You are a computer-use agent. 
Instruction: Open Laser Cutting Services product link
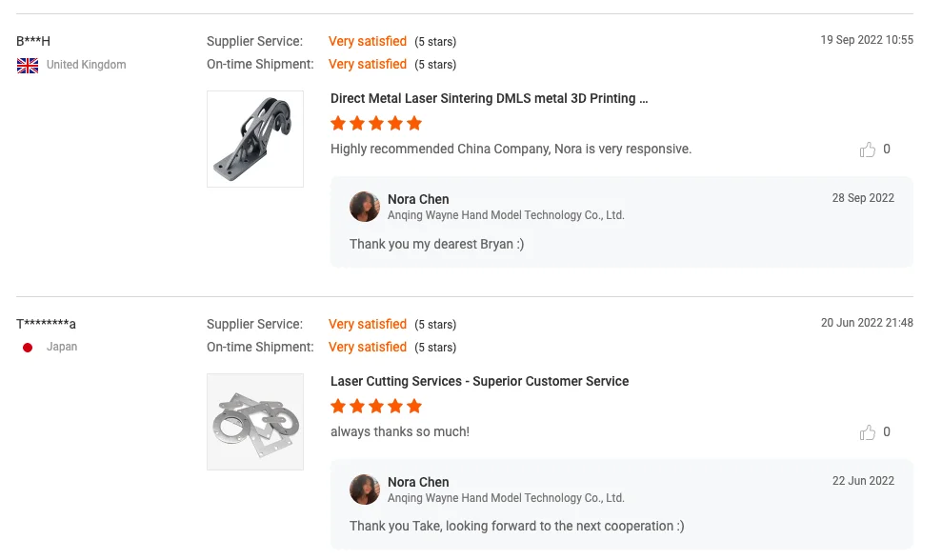(479, 381)
